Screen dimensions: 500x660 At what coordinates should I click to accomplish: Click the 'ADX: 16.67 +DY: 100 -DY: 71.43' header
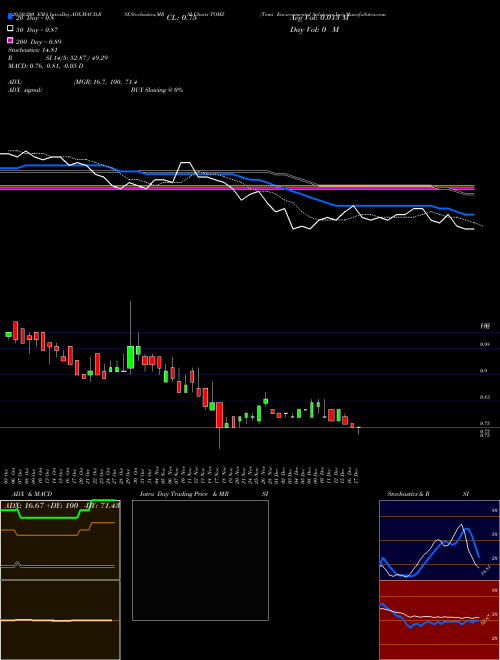[61, 505]
